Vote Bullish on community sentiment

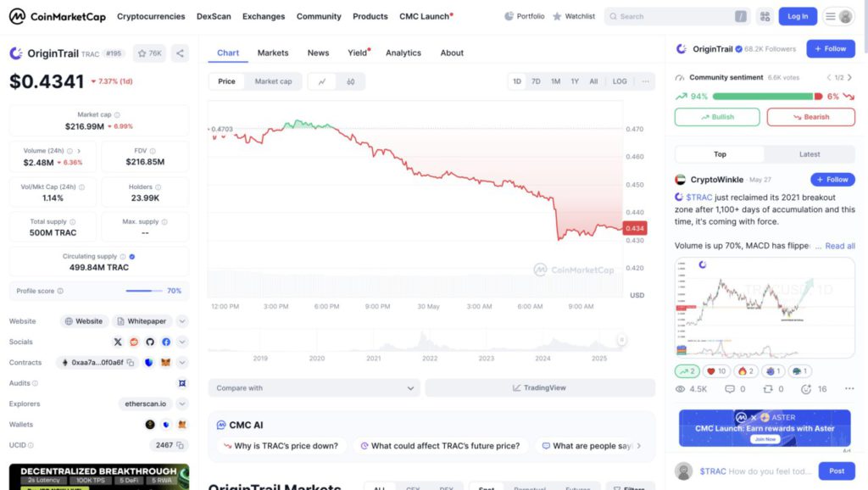point(717,117)
